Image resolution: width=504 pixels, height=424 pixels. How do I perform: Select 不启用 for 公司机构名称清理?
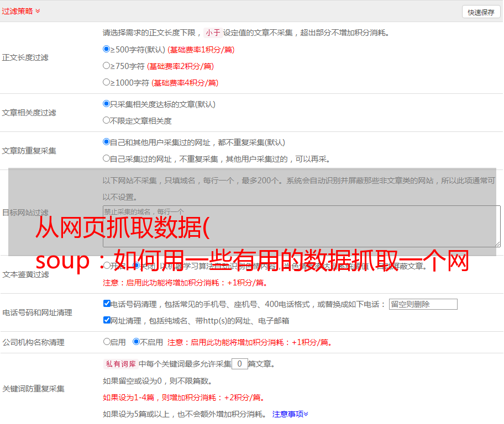tap(136, 342)
